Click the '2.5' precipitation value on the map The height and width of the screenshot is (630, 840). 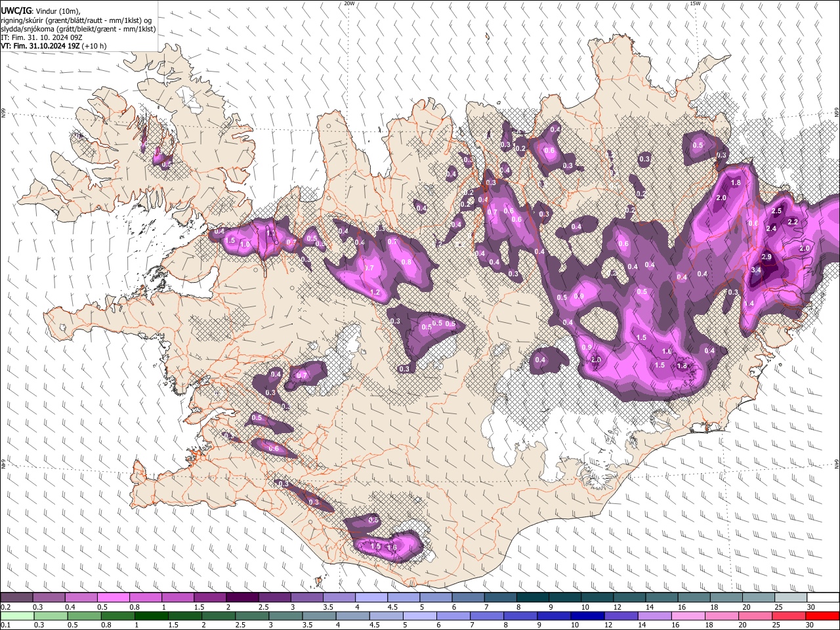777,211
